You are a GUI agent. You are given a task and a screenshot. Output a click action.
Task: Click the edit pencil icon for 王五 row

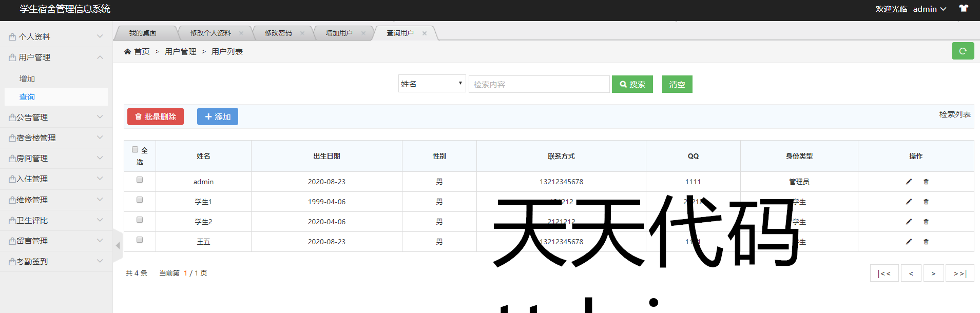coord(909,242)
